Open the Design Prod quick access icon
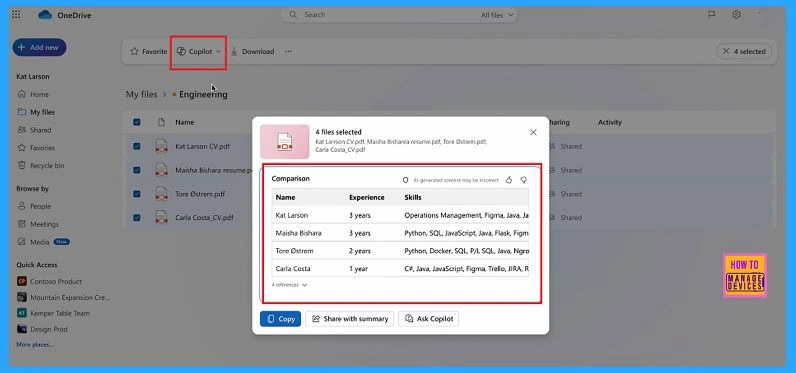796x373 pixels. tap(22, 329)
